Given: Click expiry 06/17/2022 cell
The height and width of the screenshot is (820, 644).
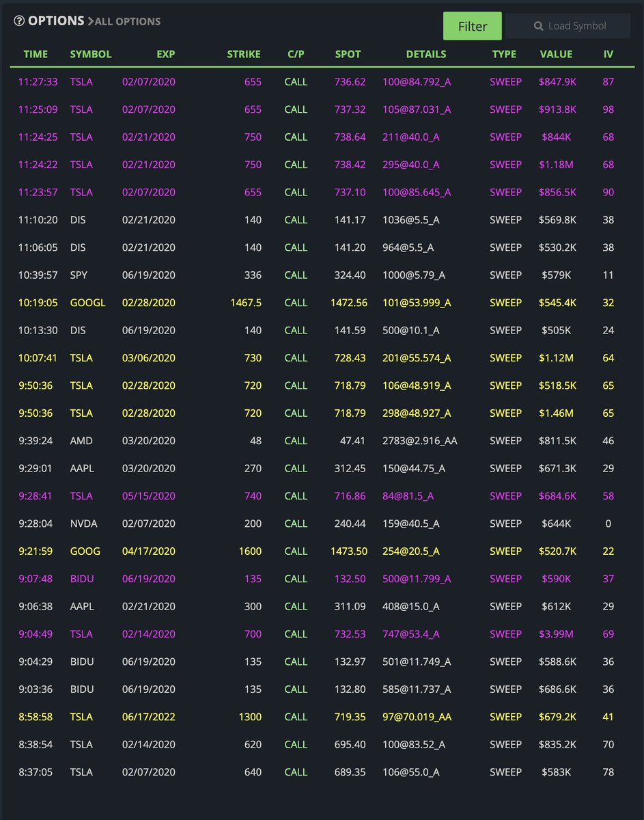Looking at the screenshot, I should tap(149, 717).
